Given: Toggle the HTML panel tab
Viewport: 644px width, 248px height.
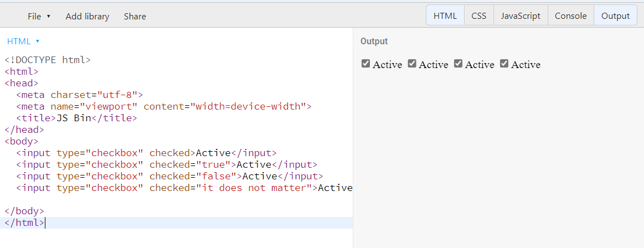Looking at the screenshot, I should [445, 15].
